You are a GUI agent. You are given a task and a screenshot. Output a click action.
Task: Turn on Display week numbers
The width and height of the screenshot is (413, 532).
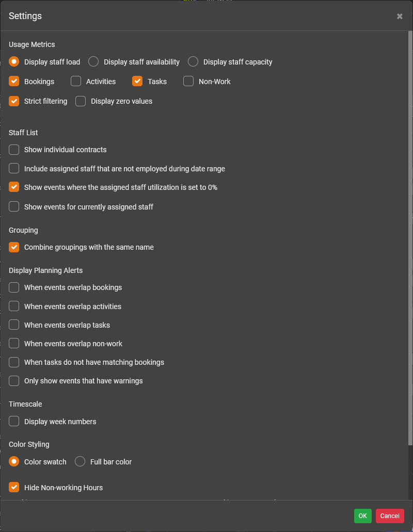(x=14, y=422)
